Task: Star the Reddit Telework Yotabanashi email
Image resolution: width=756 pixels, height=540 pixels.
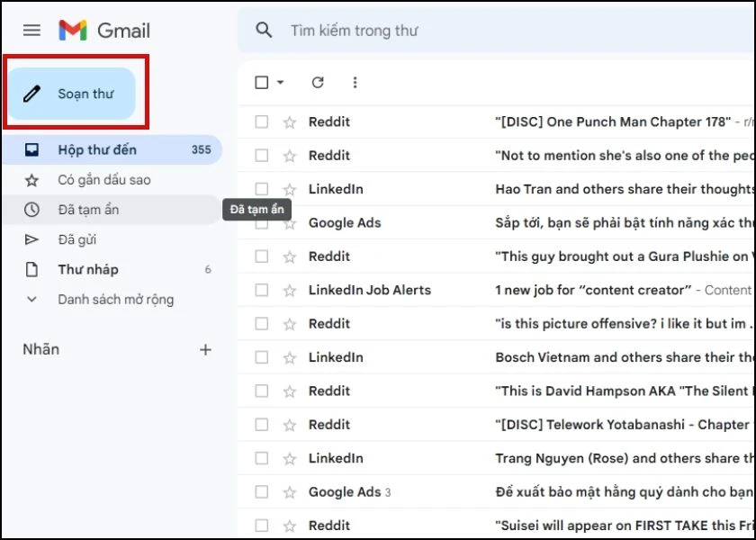Action: [x=289, y=425]
